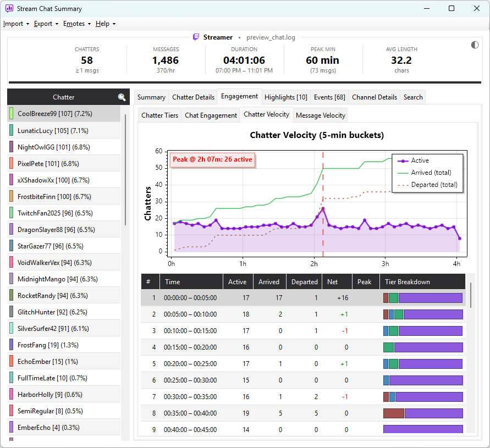Select the Engagement tab
490x448 pixels.
[x=239, y=97]
